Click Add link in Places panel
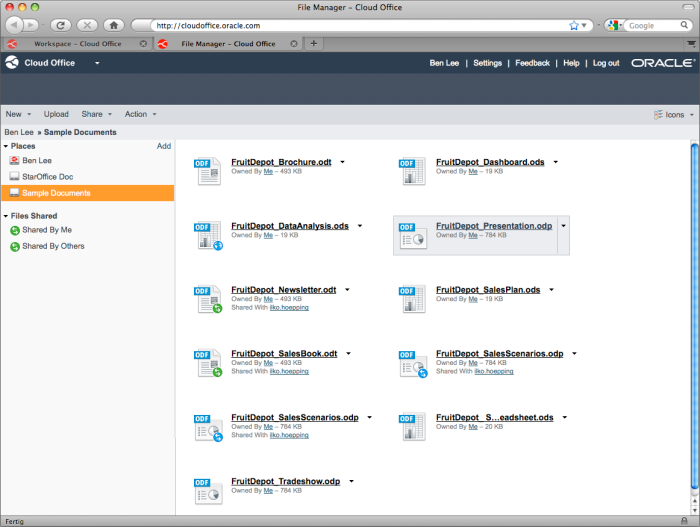Image resolution: width=700 pixels, height=527 pixels. pyautogui.click(x=164, y=146)
